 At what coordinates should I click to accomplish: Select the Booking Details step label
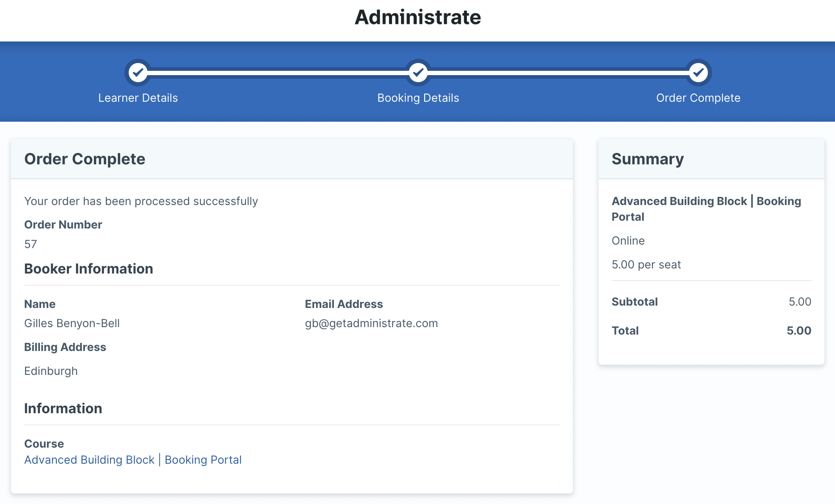click(418, 98)
